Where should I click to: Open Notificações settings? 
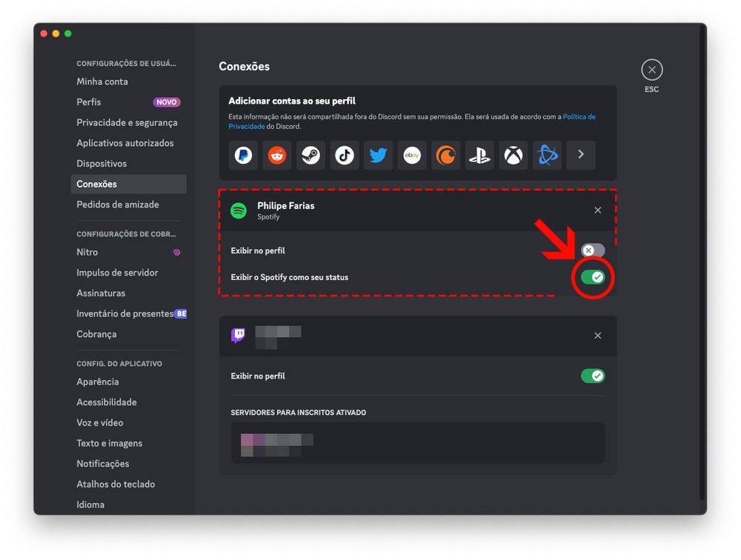coord(128,464)
